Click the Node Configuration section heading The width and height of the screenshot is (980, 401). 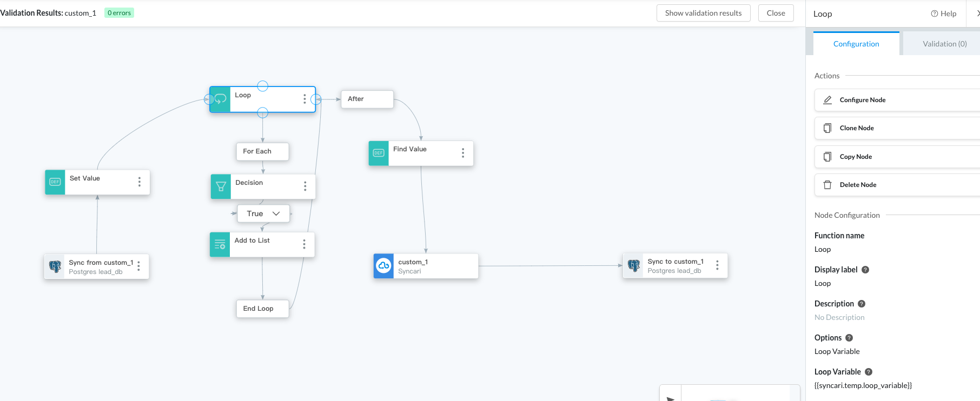pyautogui.click(x=847, y=215)
